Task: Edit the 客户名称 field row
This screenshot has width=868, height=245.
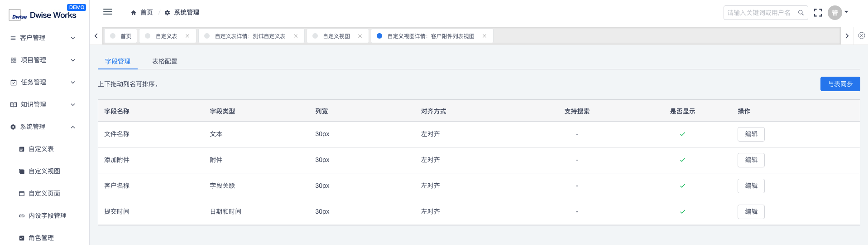Action: 751,186
